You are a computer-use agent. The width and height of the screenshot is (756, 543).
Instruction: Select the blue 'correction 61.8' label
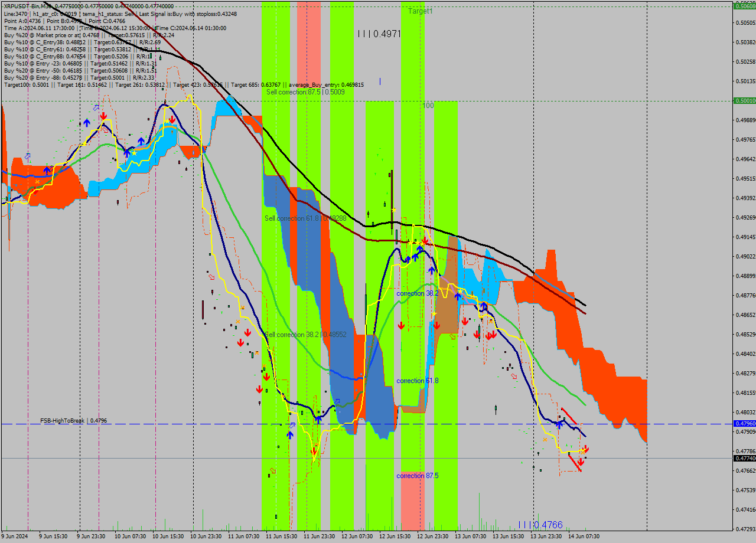pyautogui.click(x=418, y=381)
